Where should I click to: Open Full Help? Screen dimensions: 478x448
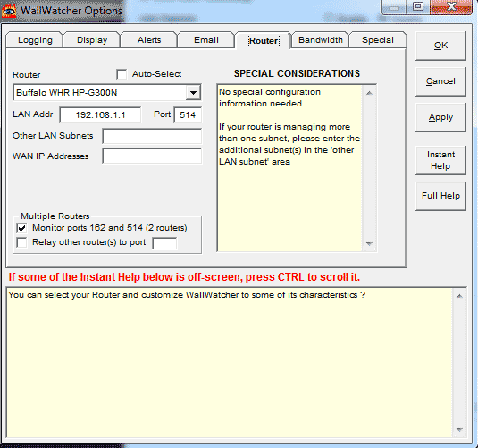440,196
